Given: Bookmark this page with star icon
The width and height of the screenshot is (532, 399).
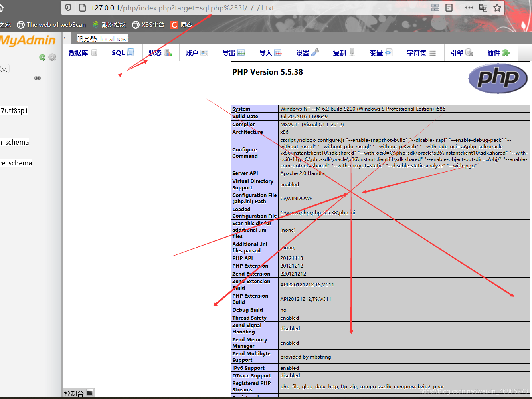Looking at the screenshot, I should point(497,8).
